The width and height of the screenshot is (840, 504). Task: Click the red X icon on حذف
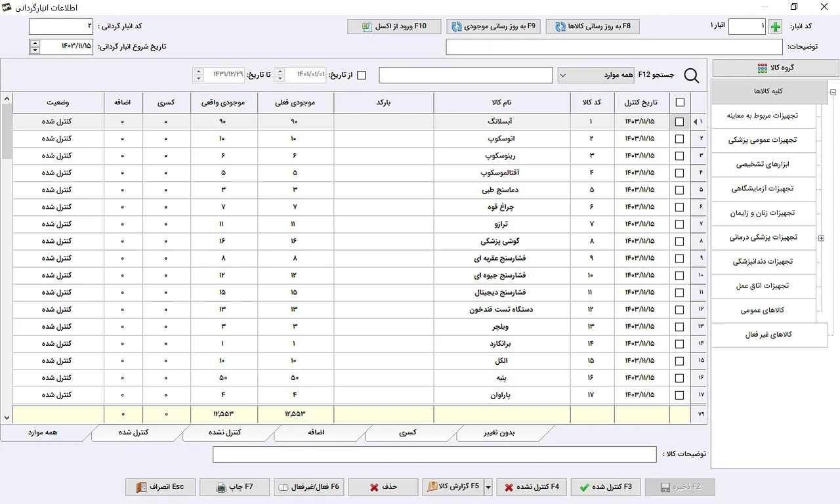click(x=374, y=488)
